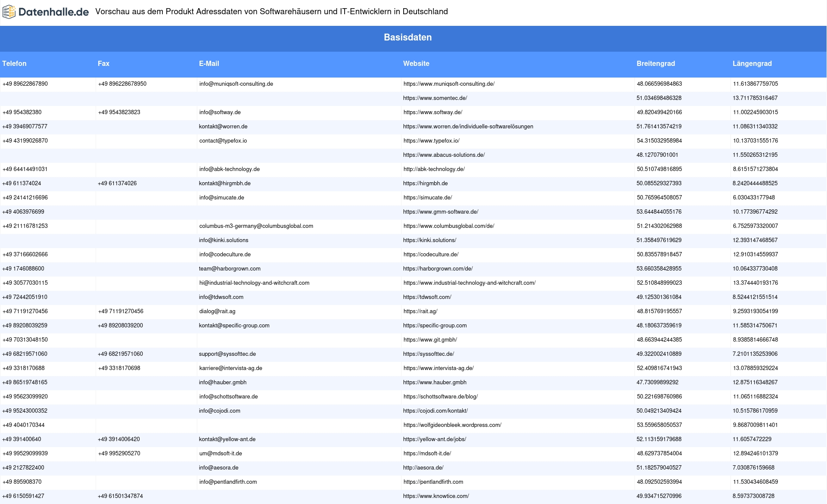Open the aesora.de website link

(423, 468)
